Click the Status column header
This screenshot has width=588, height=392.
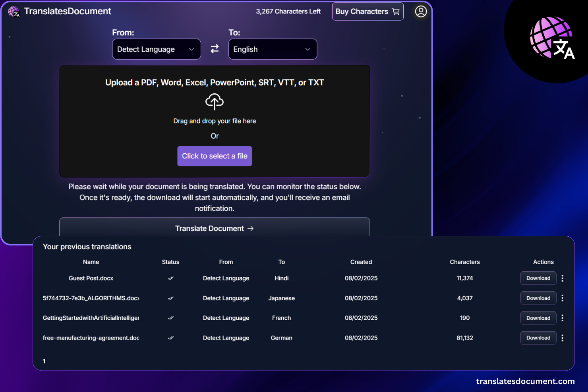click(170, 262)
